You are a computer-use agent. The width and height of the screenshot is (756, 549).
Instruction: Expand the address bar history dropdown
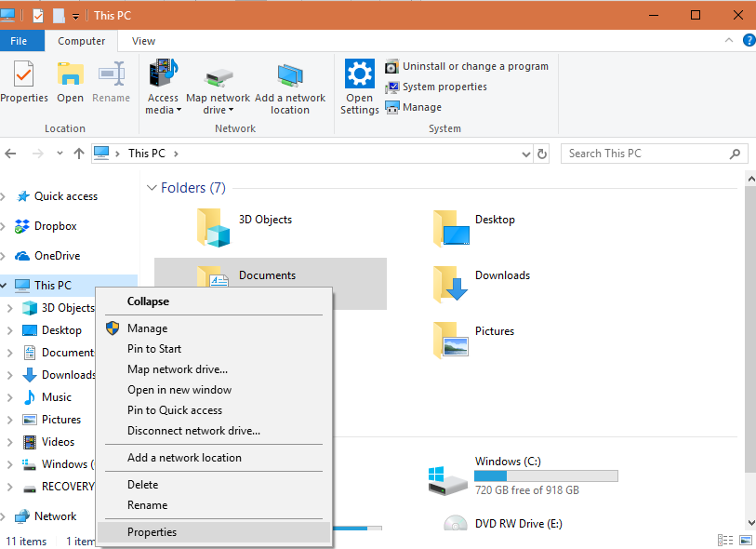[x=526, y=154]
